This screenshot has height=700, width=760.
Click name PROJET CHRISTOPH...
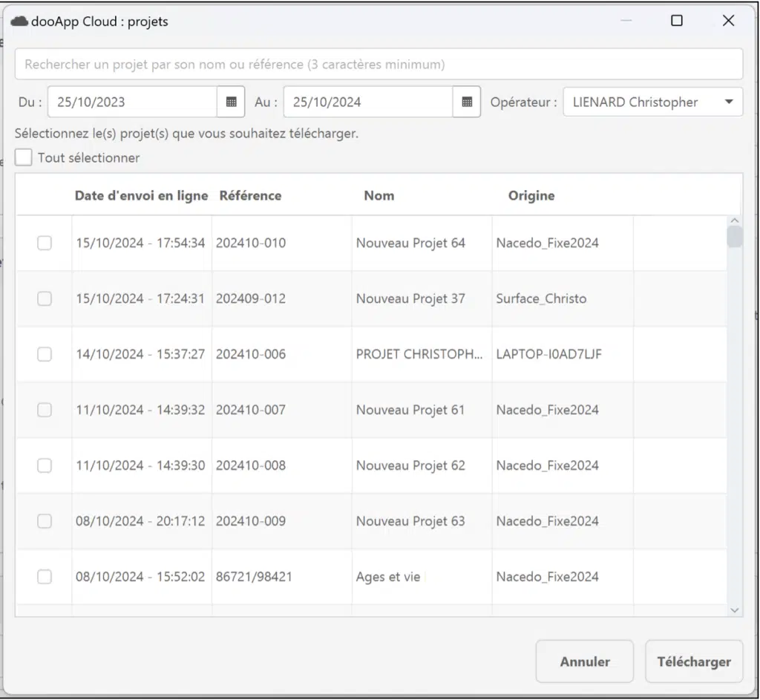419,354
